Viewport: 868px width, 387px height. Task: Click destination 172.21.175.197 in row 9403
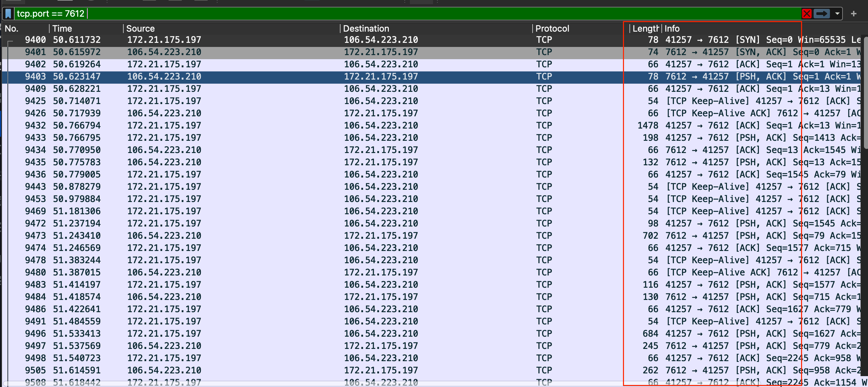pyautogui.click(x=381, y=77)
